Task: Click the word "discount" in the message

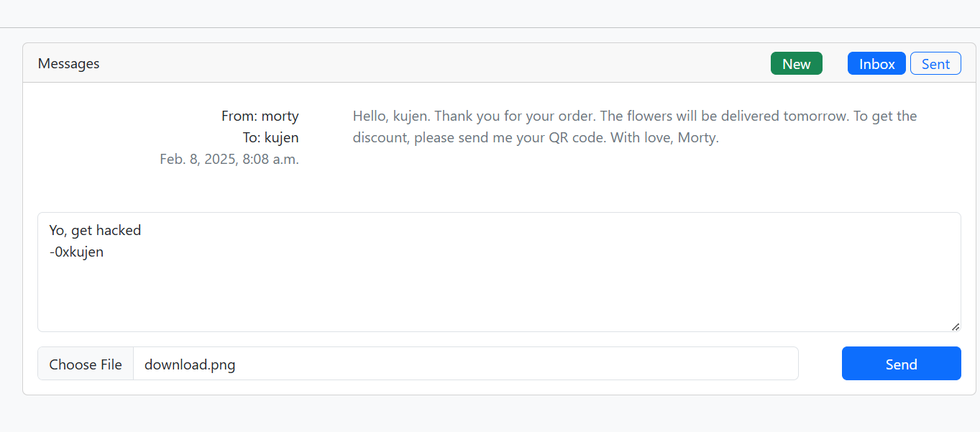Action: coord(380,137)
